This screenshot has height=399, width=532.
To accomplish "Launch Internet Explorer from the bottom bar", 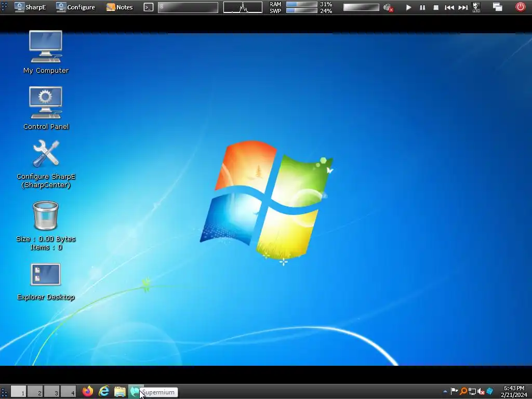I will click(x=104, y=391).
